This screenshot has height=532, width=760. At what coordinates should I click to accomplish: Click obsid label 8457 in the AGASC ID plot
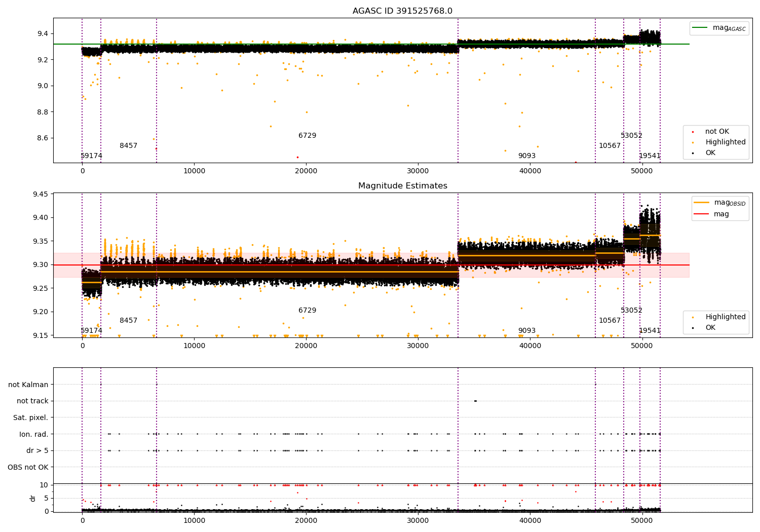point(129,146)
